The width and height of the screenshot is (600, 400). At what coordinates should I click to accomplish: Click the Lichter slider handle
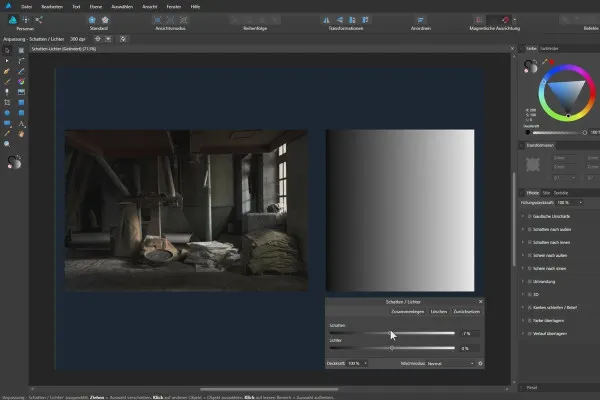[392, 348]
